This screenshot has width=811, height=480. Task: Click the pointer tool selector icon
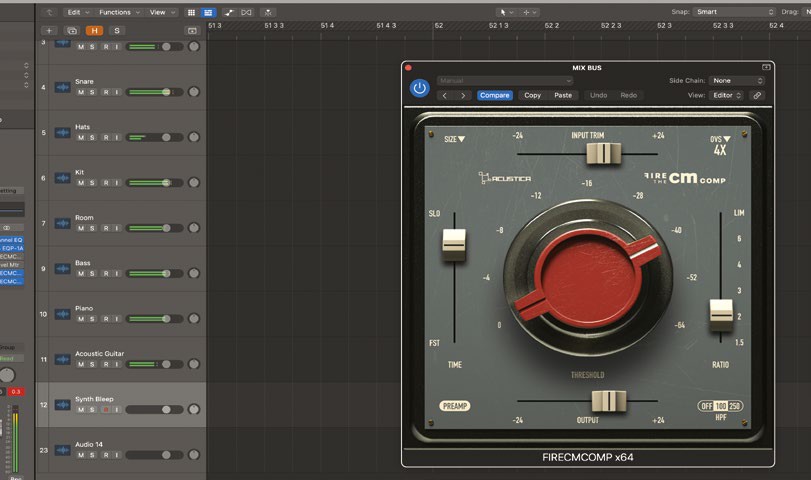505,12
